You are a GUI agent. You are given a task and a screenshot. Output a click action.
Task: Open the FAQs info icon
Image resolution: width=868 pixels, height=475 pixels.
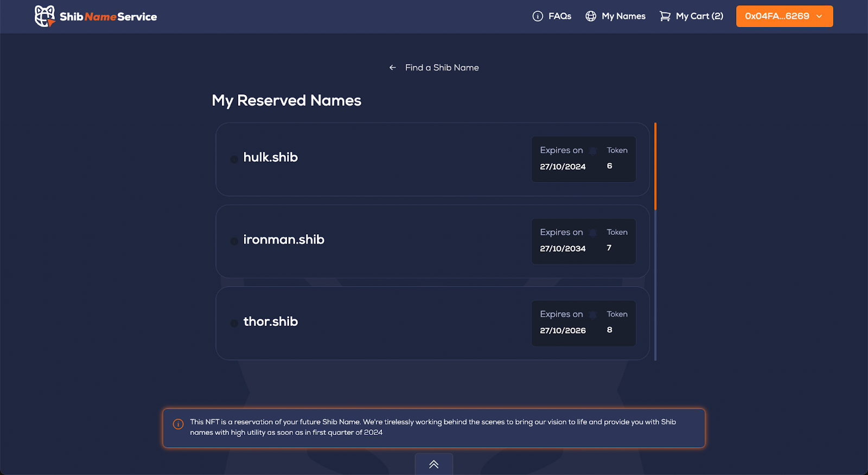coord(538,16)
